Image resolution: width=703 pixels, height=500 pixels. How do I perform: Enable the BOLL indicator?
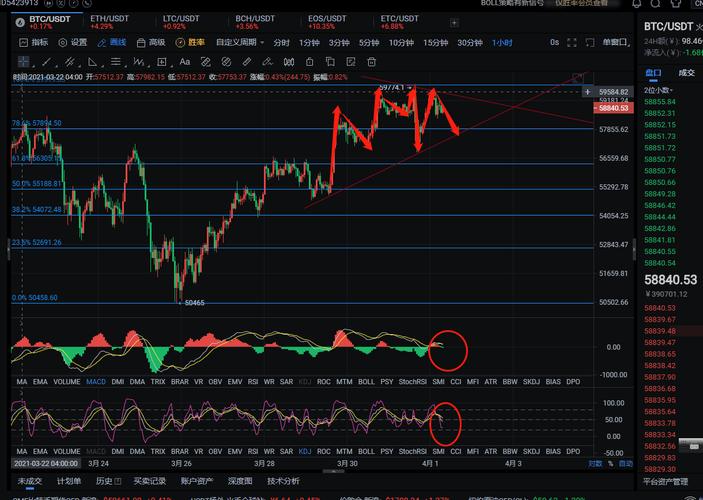(366, 381)
